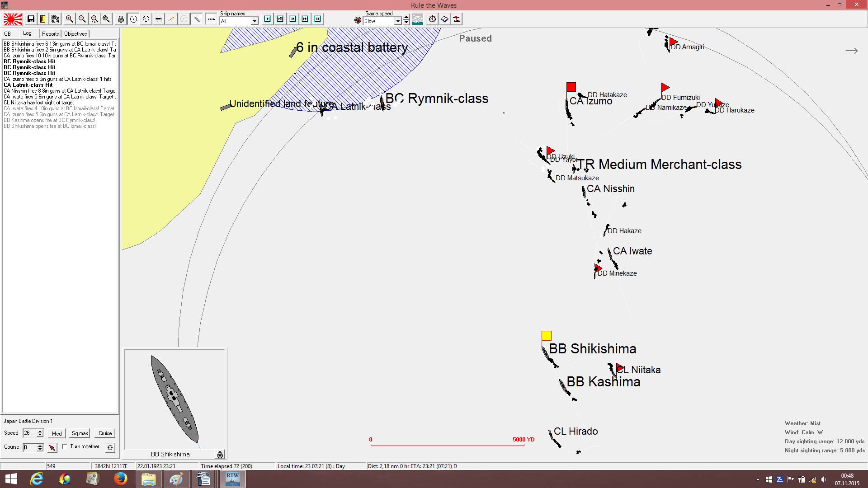The image size is (868, 488).
Task: Click the yellow flag on BB Shikishima
Action: [547, 336]
